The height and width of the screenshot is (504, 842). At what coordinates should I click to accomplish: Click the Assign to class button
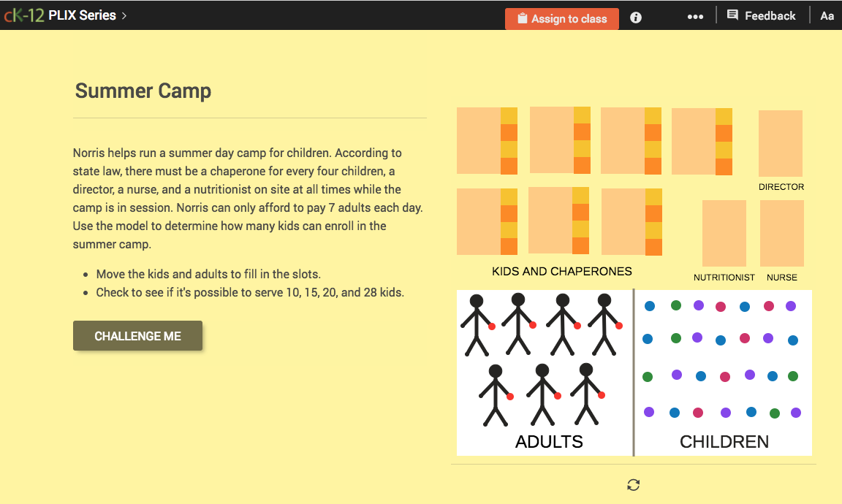click(561, 18)
